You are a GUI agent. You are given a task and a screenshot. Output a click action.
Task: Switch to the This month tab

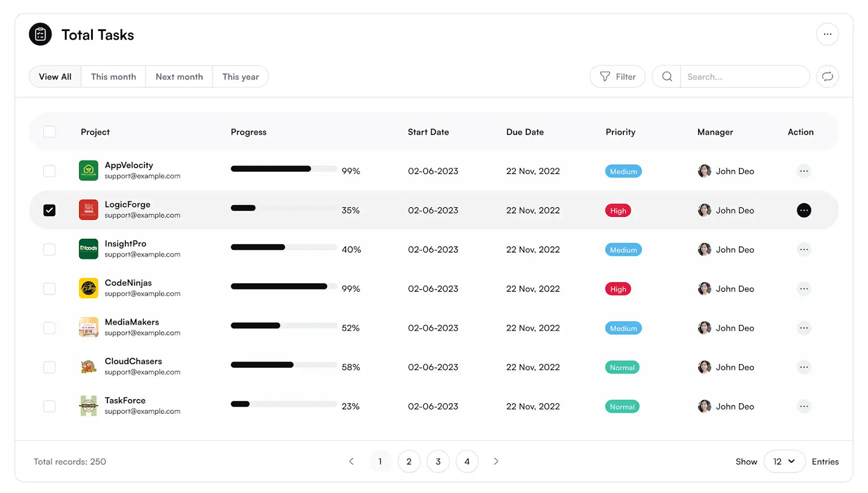pos(113,77)
